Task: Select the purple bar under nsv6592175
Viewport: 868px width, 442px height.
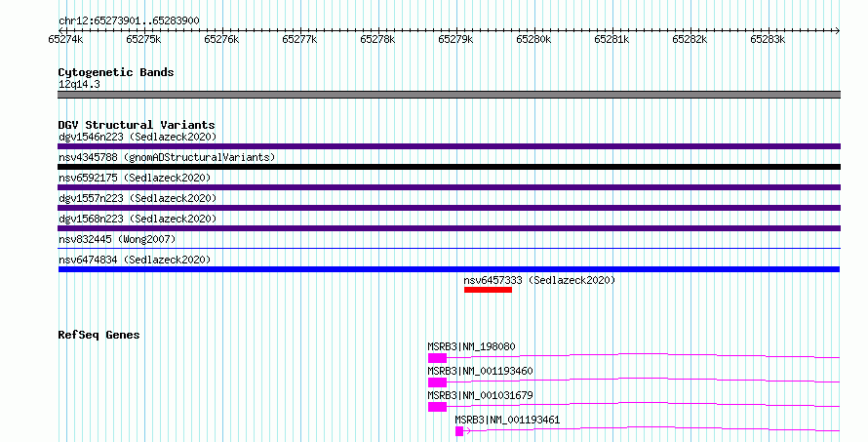Action: pos(449,187)
